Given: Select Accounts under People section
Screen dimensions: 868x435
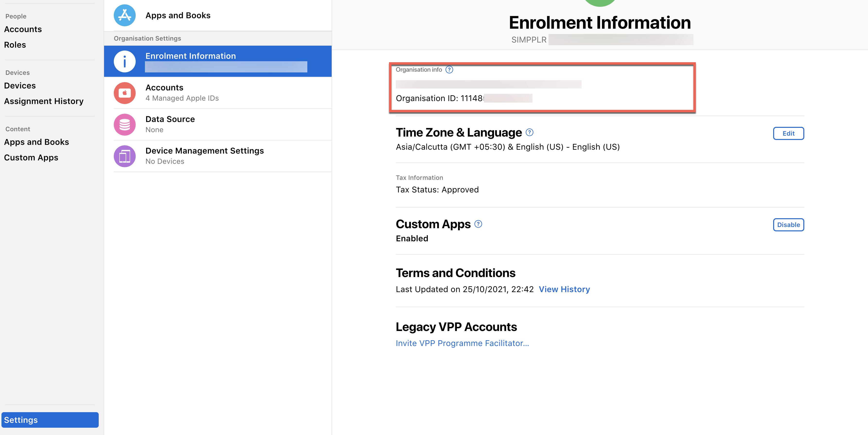Looking at the screenshot, I should click(x=23, y=29).
